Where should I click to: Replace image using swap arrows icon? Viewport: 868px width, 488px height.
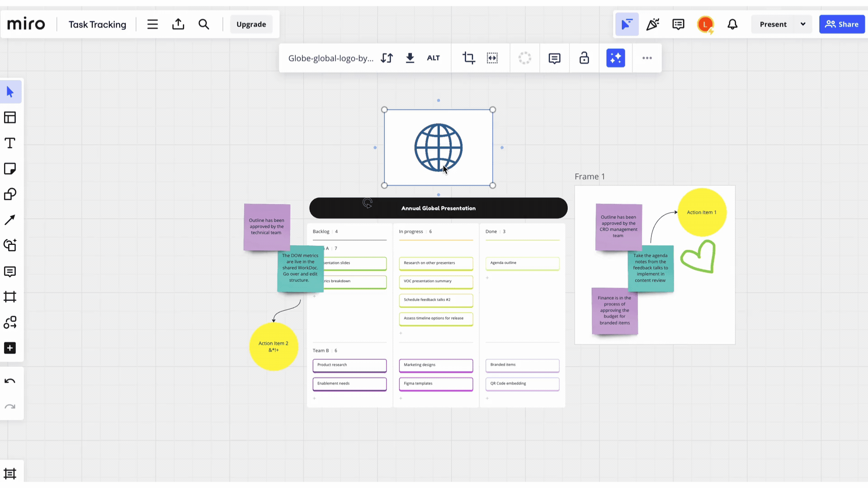387,58
